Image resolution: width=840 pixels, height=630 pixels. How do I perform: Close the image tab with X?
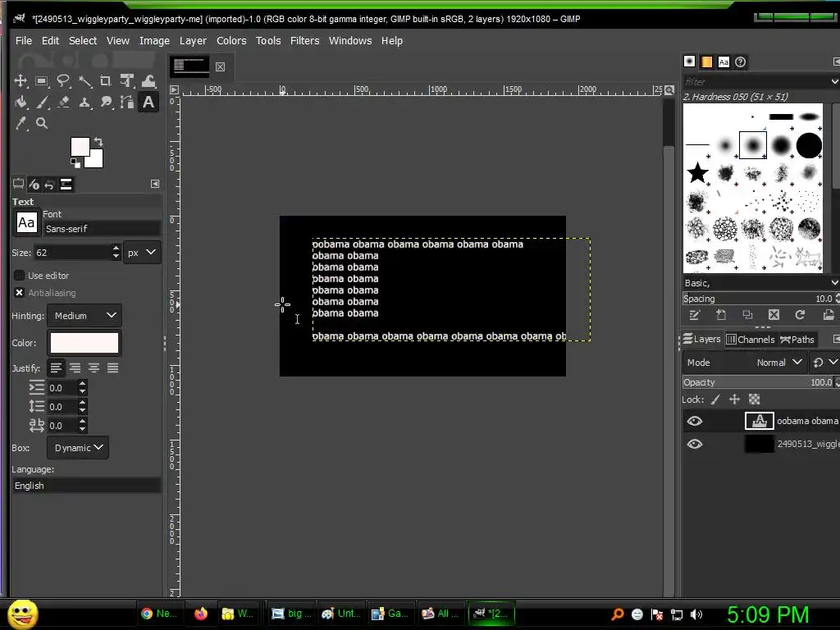[220, 66]
